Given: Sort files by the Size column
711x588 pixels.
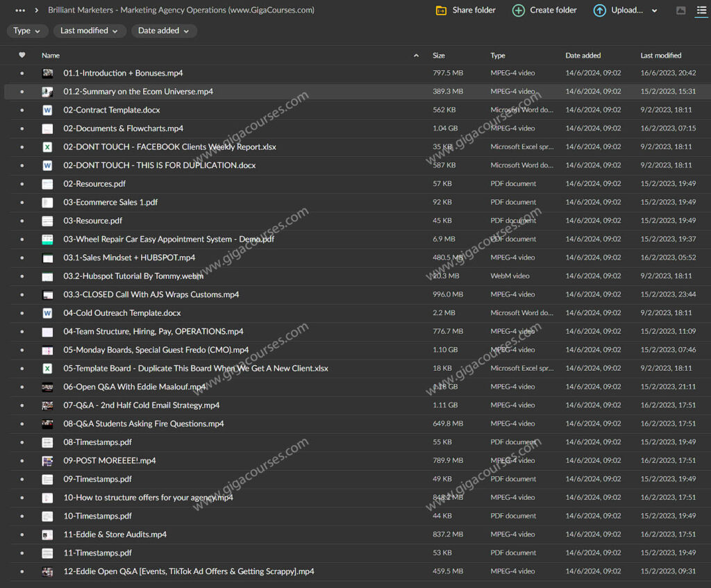Looking at the screenshot, I should (439, 56).
